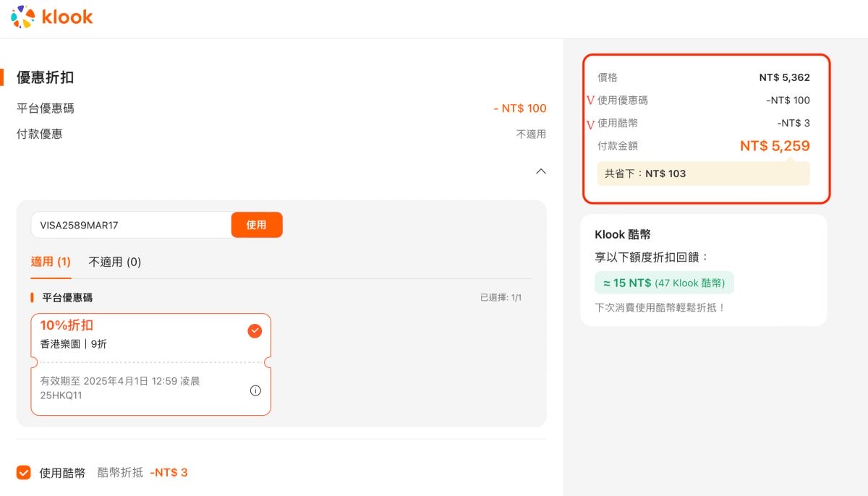
Task: Click the 優惠折扣 heading
Action: [46, 78]
